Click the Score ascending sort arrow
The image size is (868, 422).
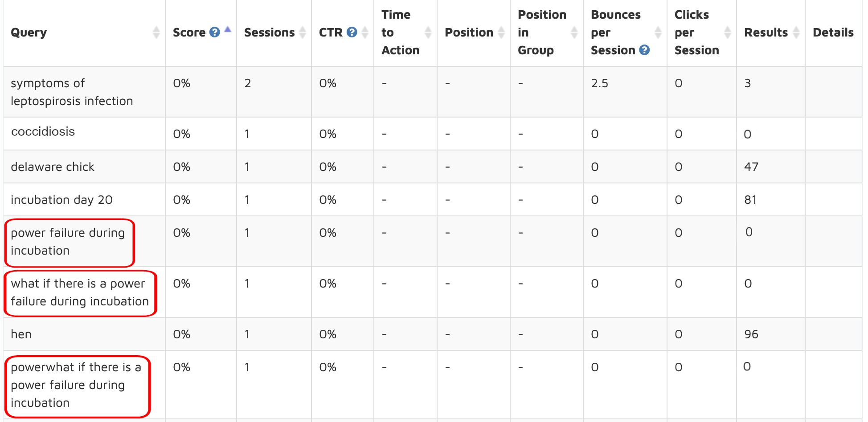[x=228, y=29]
